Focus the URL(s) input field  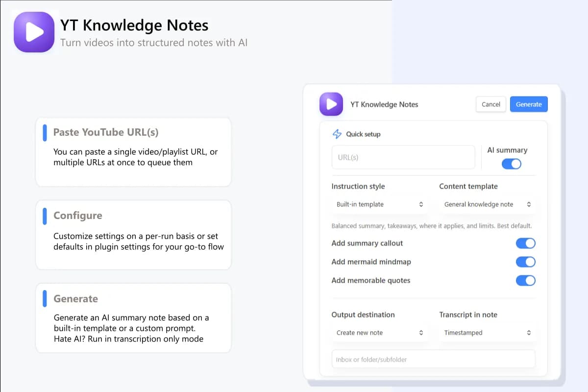coord(403,157)
